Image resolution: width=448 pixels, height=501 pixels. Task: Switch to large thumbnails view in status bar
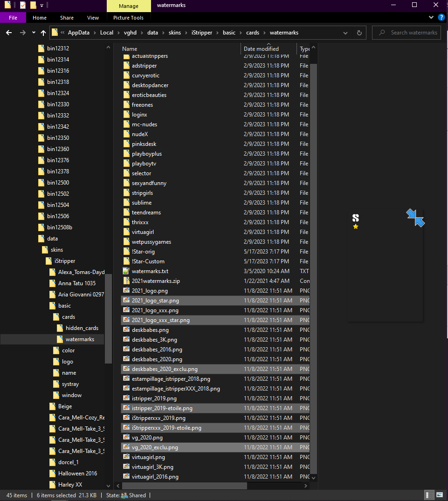point(439,495)
